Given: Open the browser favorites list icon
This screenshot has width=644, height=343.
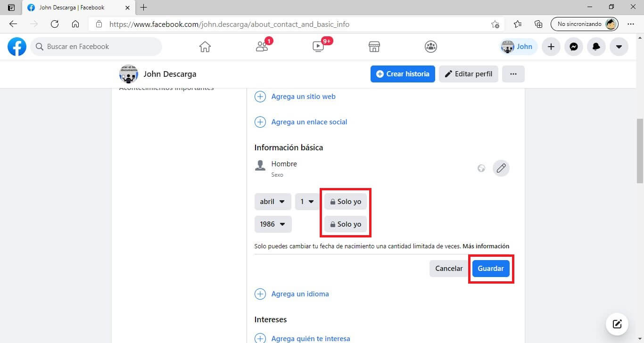Looking at the screenshot, I should point(518,24).
